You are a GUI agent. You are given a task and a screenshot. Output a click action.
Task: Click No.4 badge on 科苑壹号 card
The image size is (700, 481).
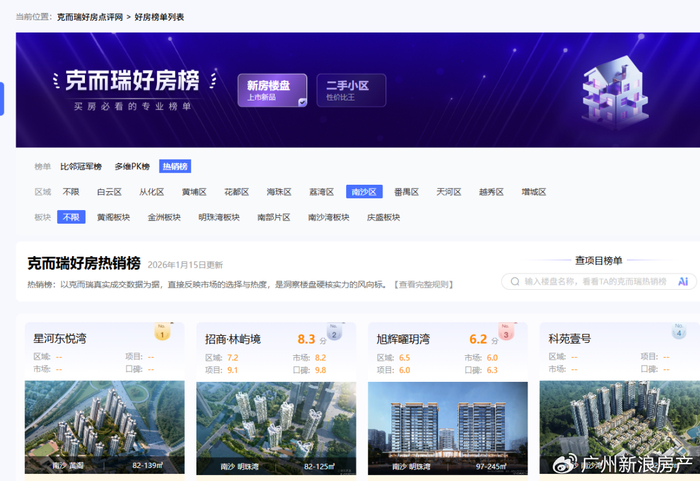tap(679, 331)
